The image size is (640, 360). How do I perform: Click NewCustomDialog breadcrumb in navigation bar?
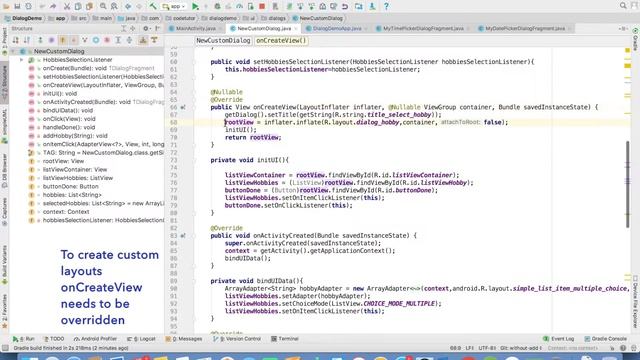[318, 18]
